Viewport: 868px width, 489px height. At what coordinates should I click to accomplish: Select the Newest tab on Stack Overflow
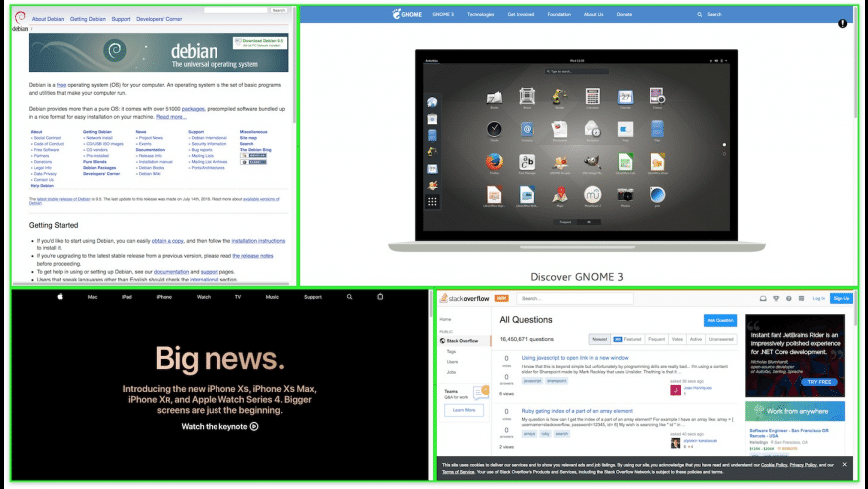click(x=599, y=339)
